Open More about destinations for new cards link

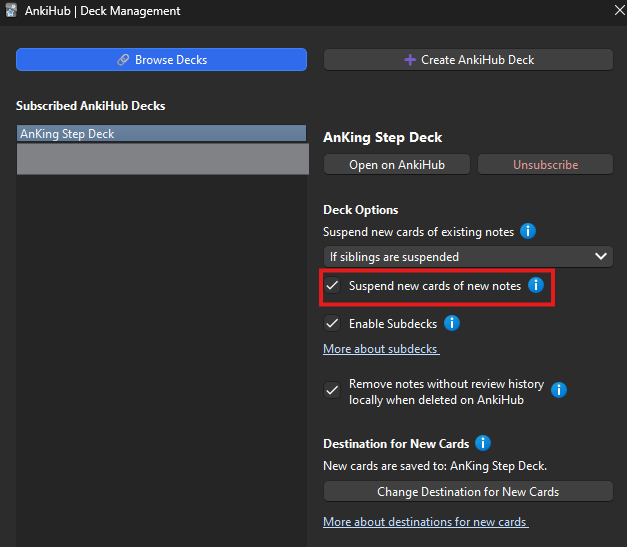tap(425, 522)
